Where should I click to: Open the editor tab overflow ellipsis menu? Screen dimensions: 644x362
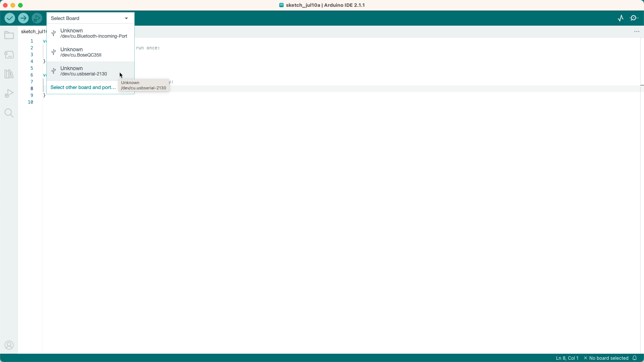click(x=637, y=32)
